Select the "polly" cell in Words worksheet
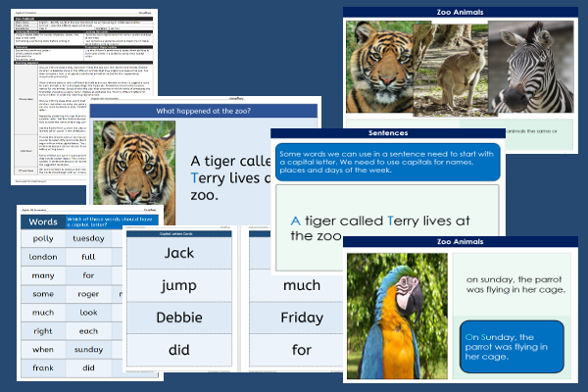The image size is (588, 392). 43,238
